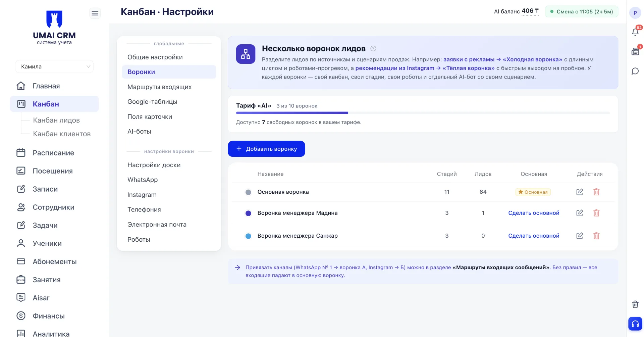
Task: Open Телефония funnel settings
Action: point(169,209)
